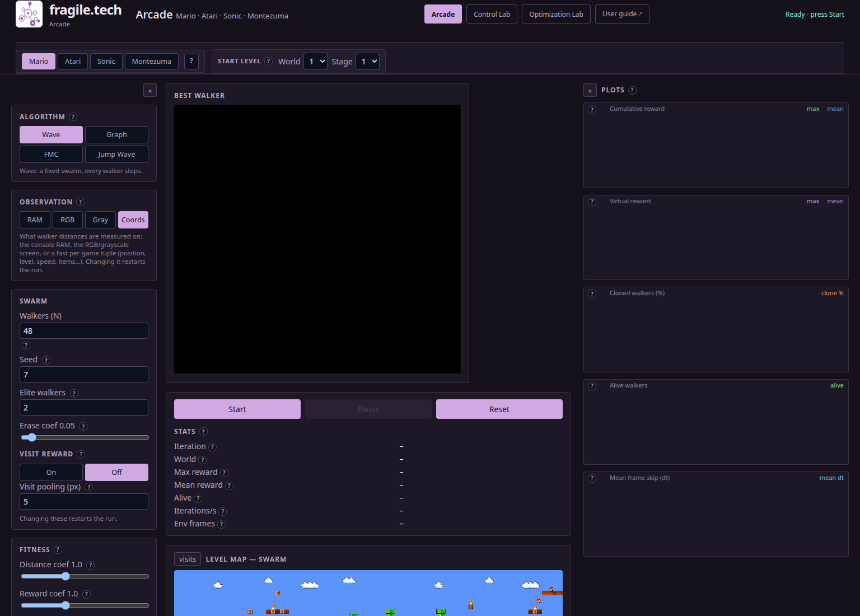This screenshot has width=860, height=616.
Task: Turn Visit Reward Off
Action: click(116, 473)
